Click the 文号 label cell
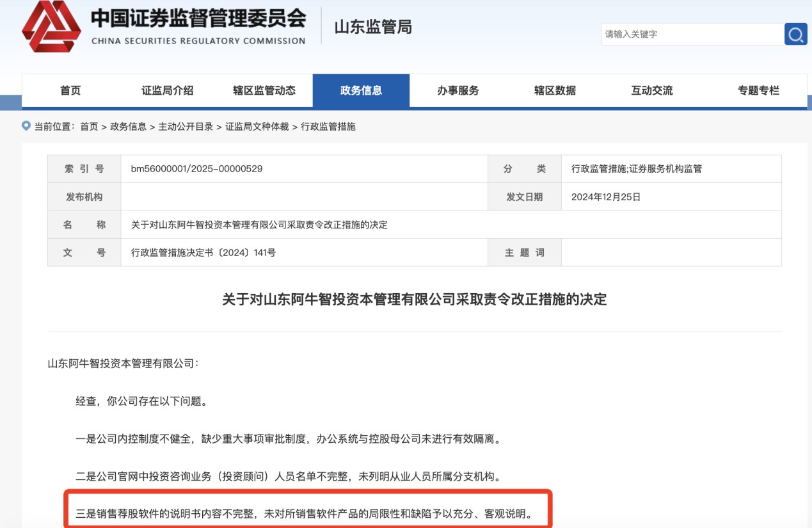The height and width of the screenshot is (528, 812). 84,253
